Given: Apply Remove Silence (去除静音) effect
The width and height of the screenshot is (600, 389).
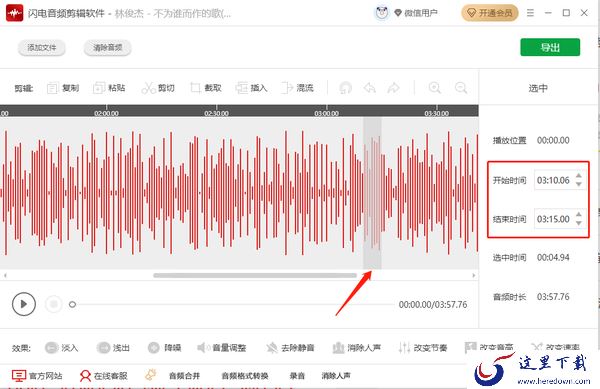Looking at the screenshot, I should pos(290,348).
